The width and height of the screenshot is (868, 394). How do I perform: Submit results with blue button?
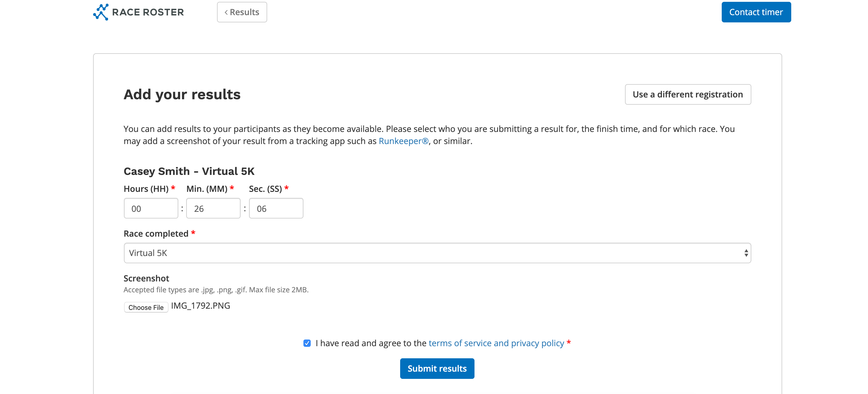[x=437, y=368]
